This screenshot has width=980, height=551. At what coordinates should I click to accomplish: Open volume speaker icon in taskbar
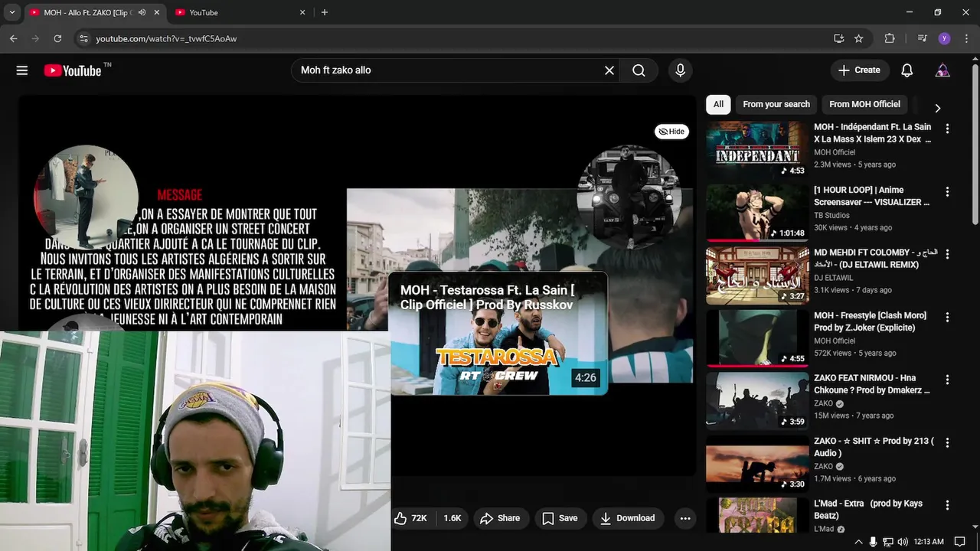click(x=903, y=542)
